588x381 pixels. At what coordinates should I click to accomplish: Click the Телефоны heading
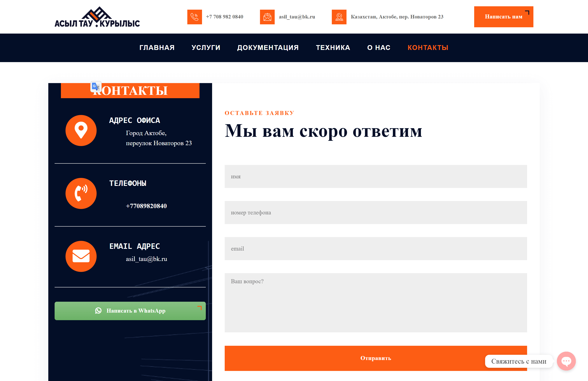point(128,183)
